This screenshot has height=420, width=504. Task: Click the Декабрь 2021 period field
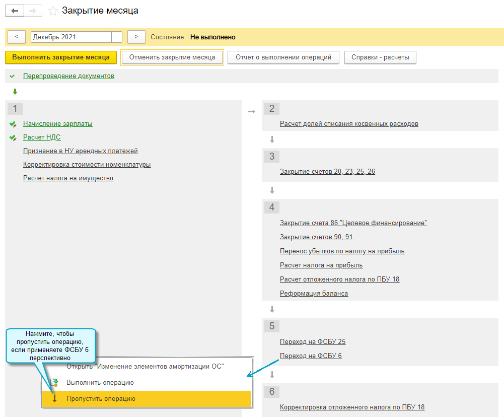71,37
